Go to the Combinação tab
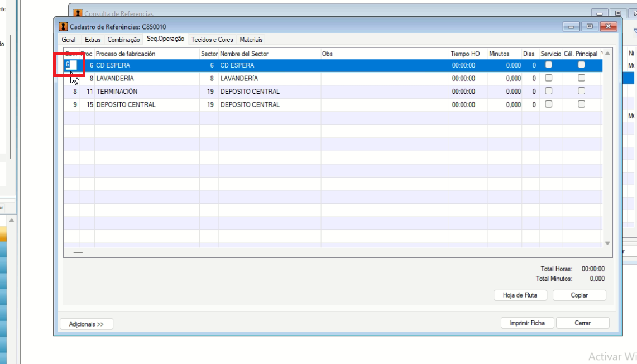The width and height of the screenshot is (637, 364). coord(123,40)
